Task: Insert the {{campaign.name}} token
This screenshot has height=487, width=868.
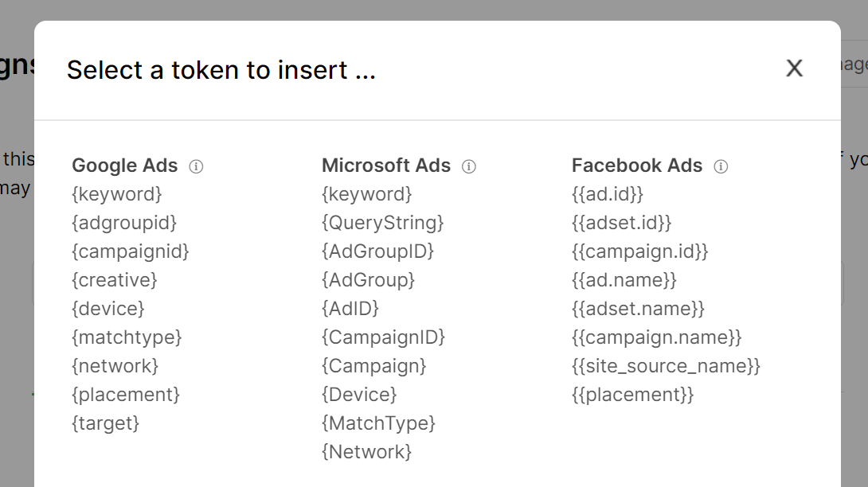Action: pos(657,337)
